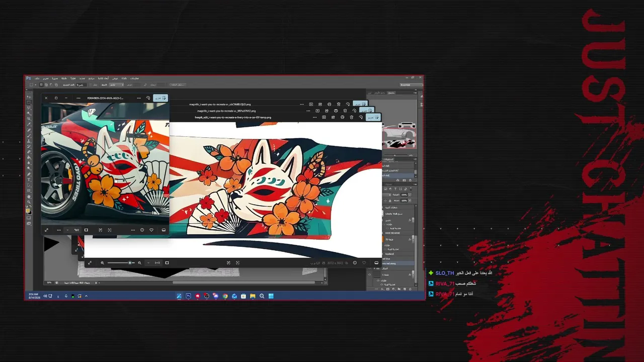Delete the sbCWdBUQLD.png image
This screenshot has width=644, height=362.
coord(339,104)
